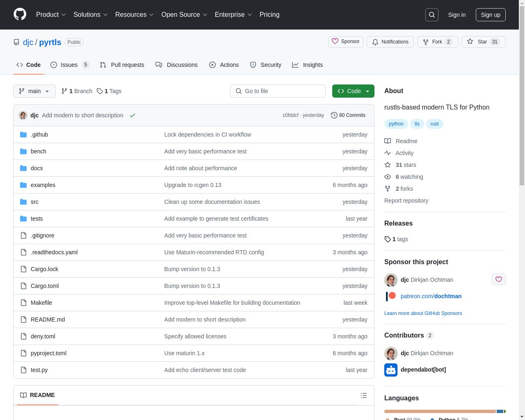Image resolution: width=525 pixels, height=420 pixels.
Task: Switch to the Pull requests tab
Action: (122, 65)
